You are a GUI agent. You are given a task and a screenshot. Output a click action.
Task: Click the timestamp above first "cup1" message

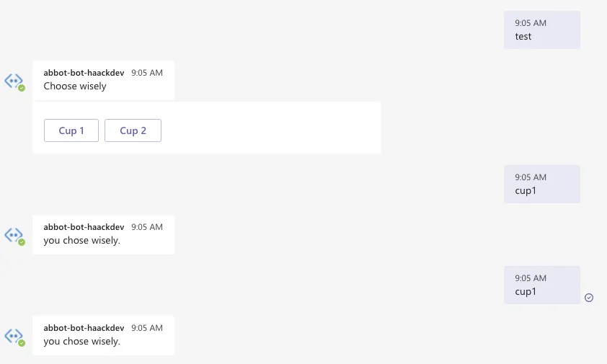[531, 177]
